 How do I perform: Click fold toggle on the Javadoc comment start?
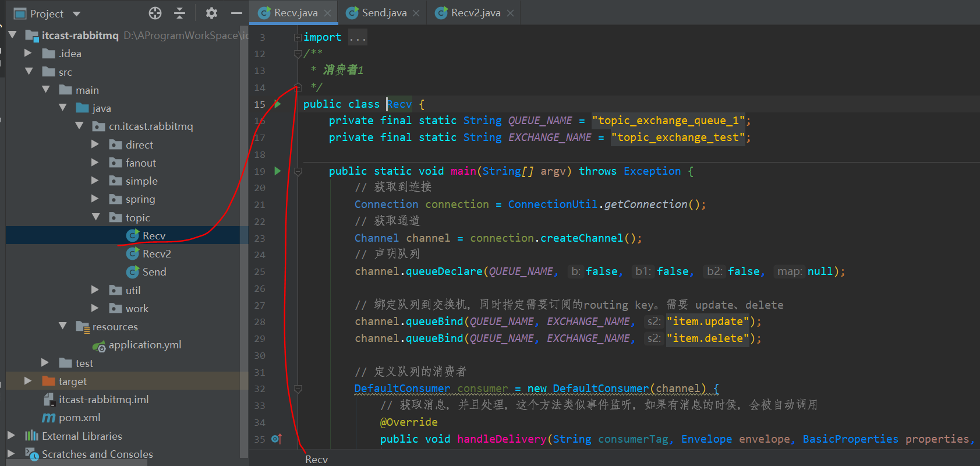pos(298,54)
